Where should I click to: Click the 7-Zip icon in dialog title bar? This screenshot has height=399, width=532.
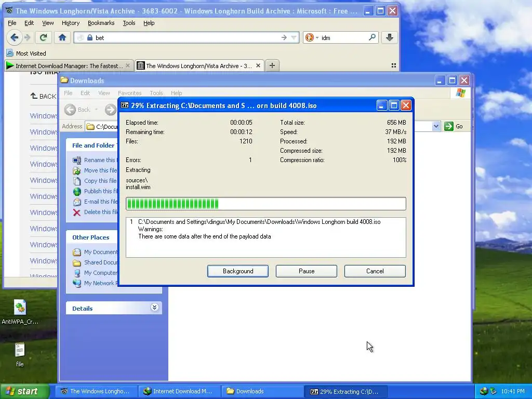point(125,105)
